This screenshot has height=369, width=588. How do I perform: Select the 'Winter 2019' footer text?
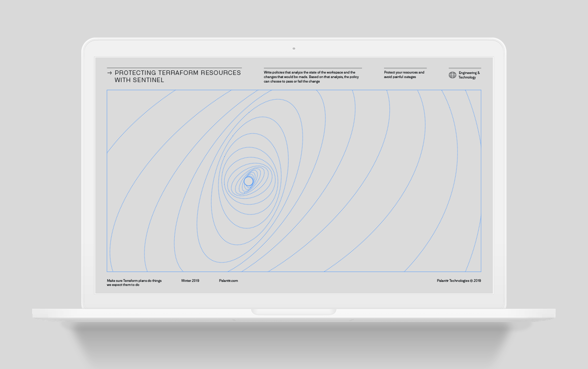click(190, 281)
